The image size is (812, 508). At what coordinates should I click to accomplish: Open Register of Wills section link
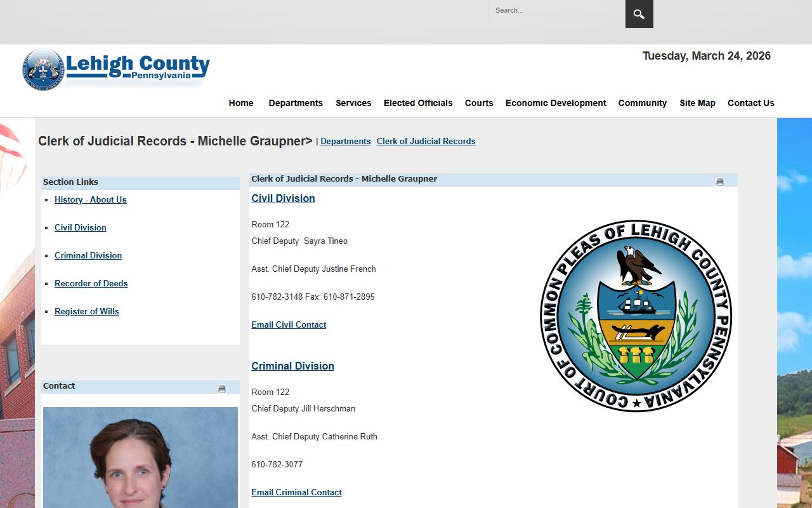(x=87, y=311)
